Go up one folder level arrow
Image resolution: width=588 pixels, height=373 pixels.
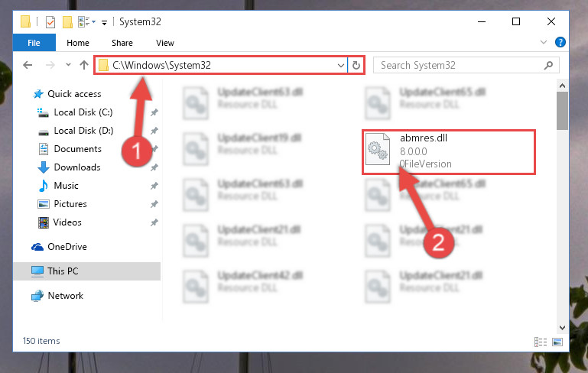84,65
